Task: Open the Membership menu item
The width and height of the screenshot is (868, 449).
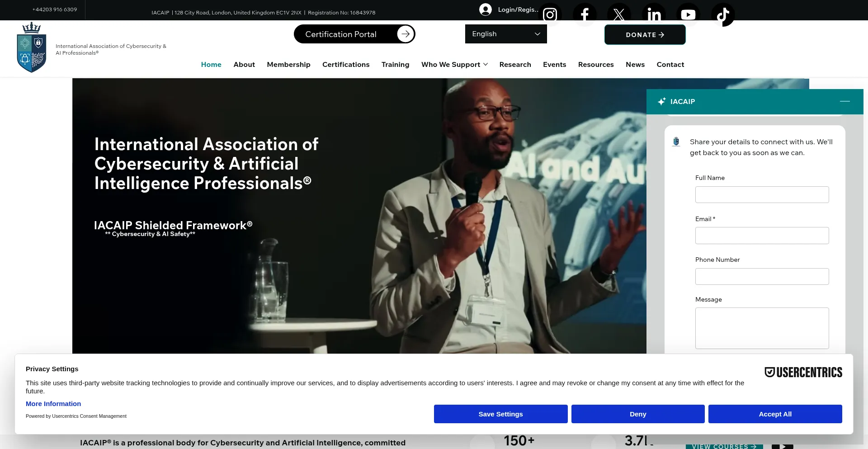Action: (289, 65)
